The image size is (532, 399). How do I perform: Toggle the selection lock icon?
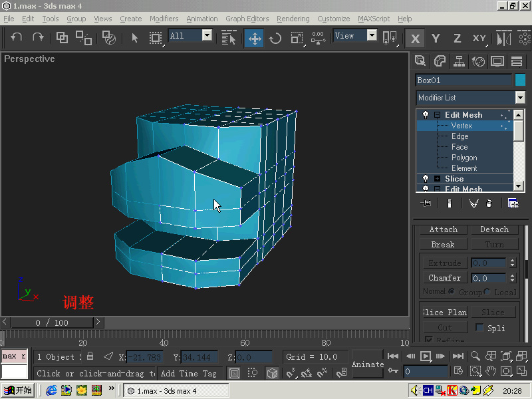click(x=90, y=356)
